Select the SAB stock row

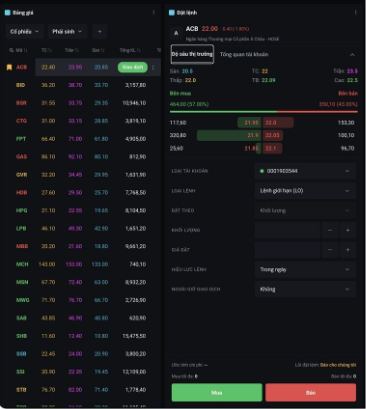81,318
